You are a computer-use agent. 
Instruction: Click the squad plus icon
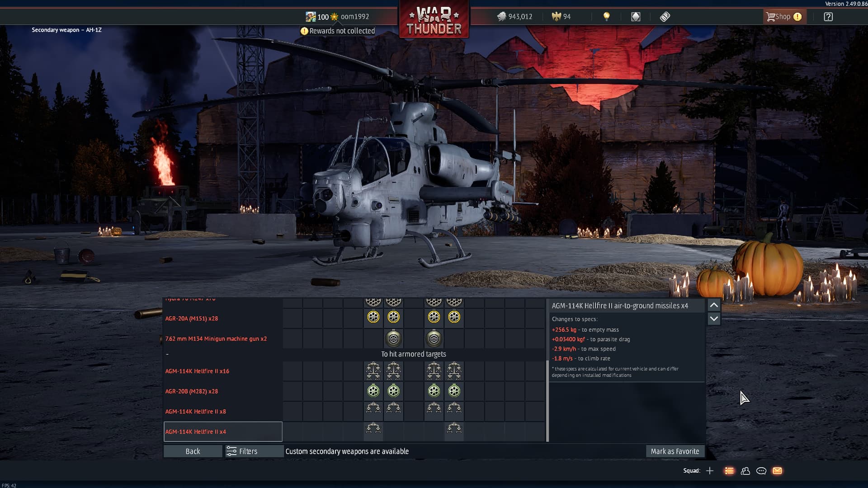pyautogui.click(x=710, y=471)
